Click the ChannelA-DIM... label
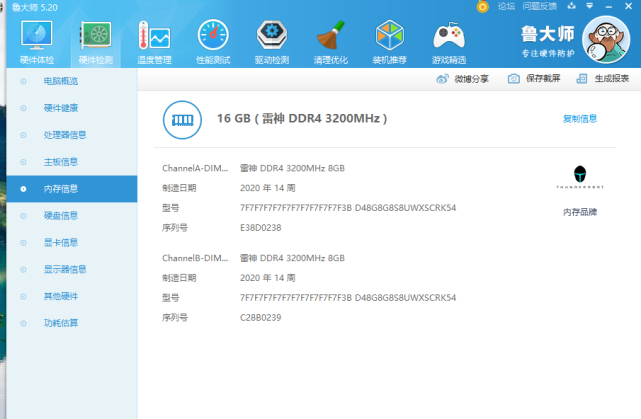Viewport: 641px width, 419px height. [195, 168]
